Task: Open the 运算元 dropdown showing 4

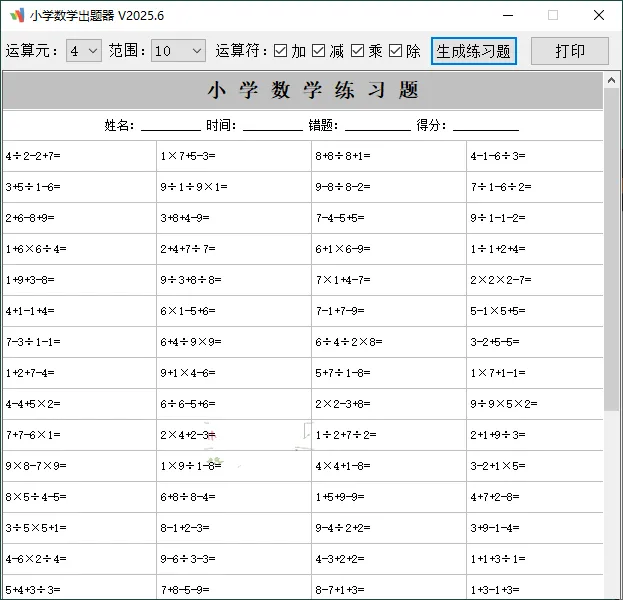Action: [x=84, y=51]
